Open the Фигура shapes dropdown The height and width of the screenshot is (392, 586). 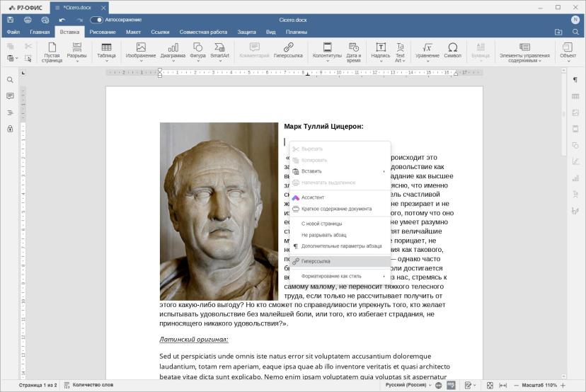(x=197, y=52)
